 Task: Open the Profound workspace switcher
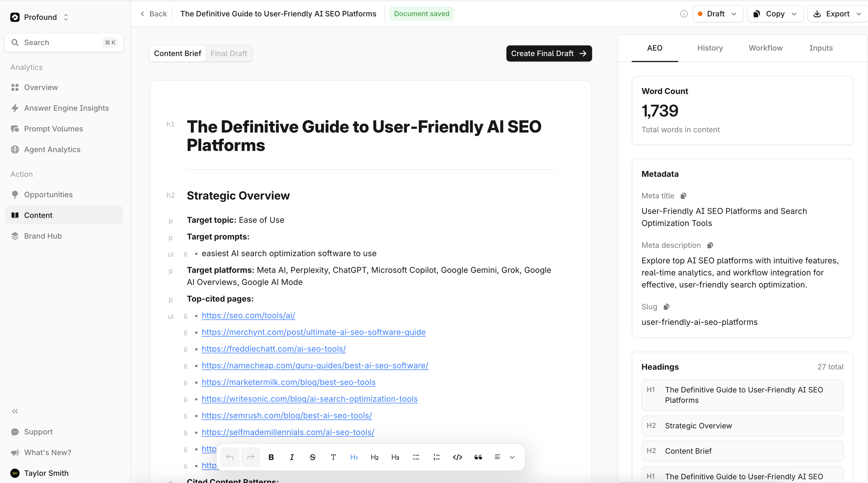pos(66,17)
